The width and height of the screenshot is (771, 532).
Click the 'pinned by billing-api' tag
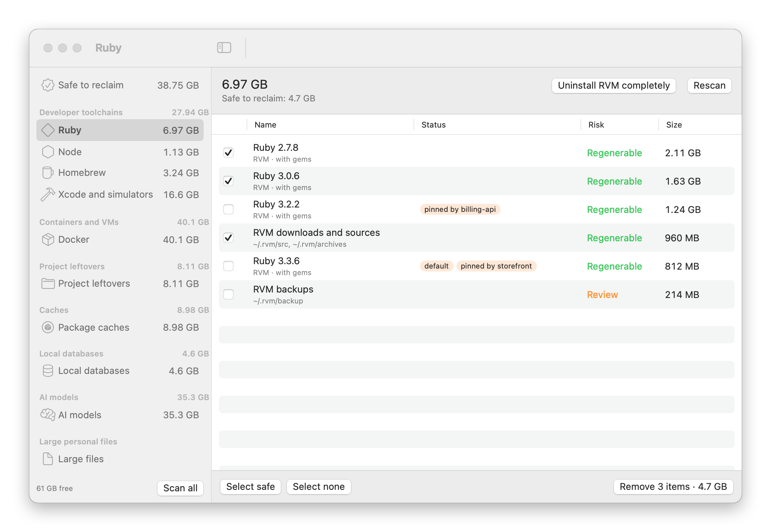[460, 209]
